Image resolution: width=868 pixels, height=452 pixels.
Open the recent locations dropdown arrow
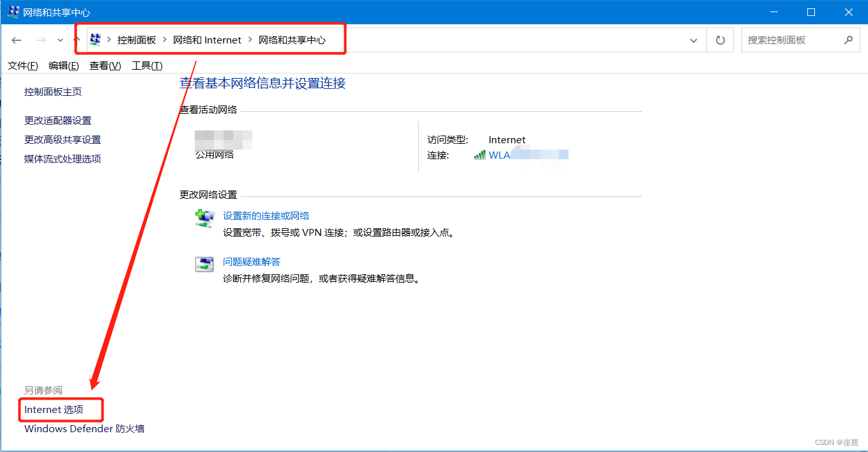tap(60, 40)
